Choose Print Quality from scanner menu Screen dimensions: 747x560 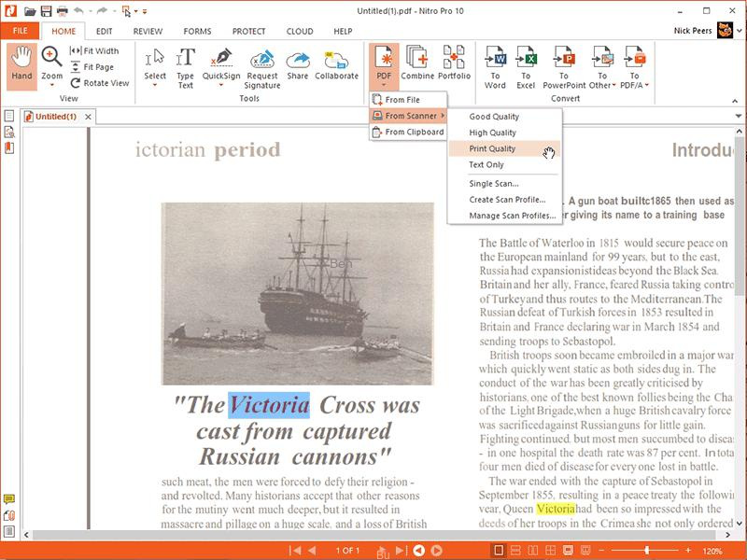point(492,149)
